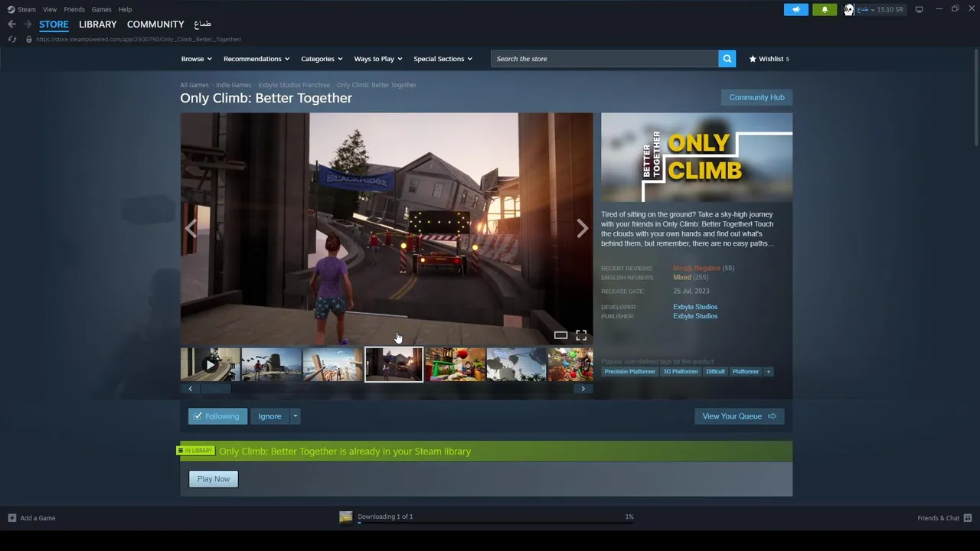This screenshot has height=551, width=980.
Task: Click the Community Hub button
Action: [756, 97]
